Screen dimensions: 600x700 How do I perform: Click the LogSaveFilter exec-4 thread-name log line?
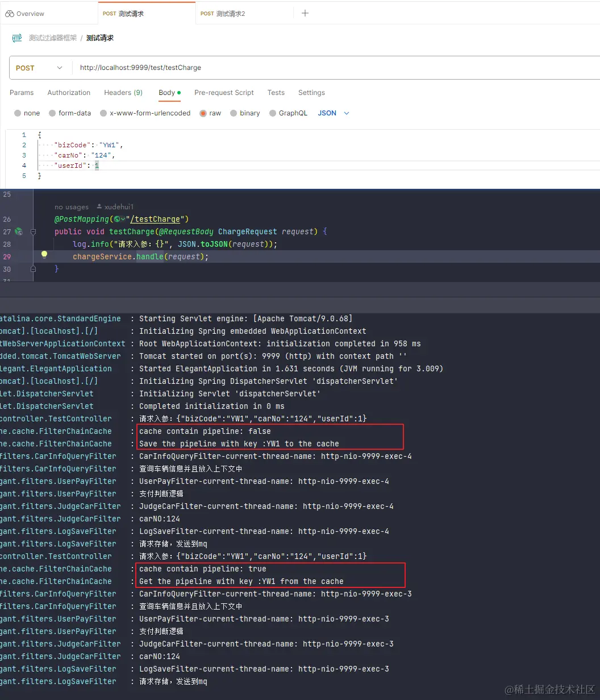[264, 531]
